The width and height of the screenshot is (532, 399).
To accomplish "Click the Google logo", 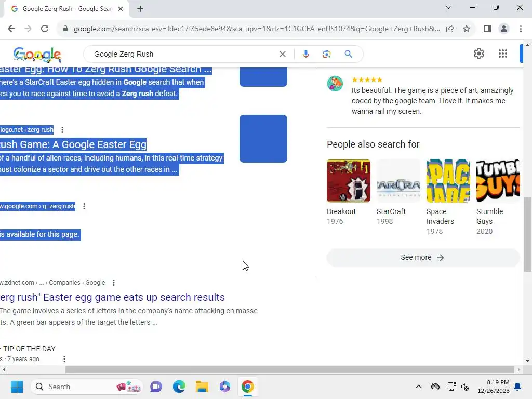I will point(37,54).
